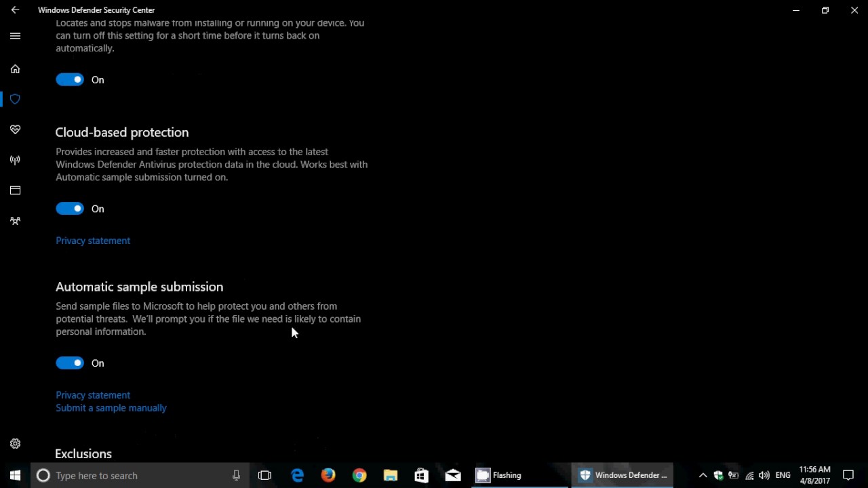Show hidden system tray icons
Viewport: 868px width, 488px height.
point(703,475)
